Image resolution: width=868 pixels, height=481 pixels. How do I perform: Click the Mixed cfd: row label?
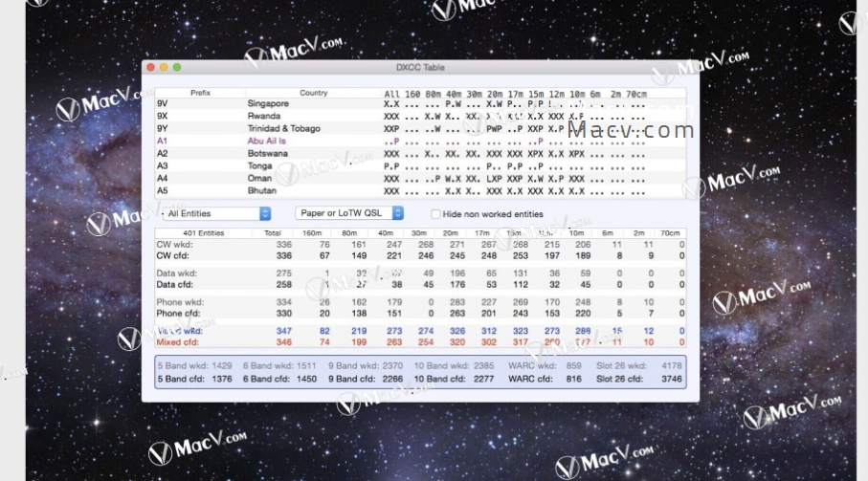(177, 342)
